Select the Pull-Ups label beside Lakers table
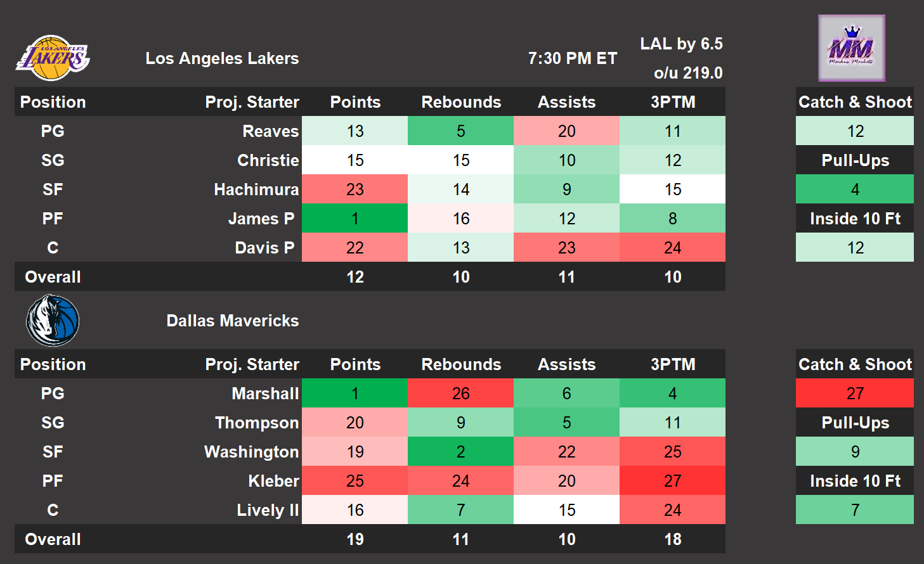The height and width of the screenshot is (564, 924). pyautogui.click(x=855, y=160)
